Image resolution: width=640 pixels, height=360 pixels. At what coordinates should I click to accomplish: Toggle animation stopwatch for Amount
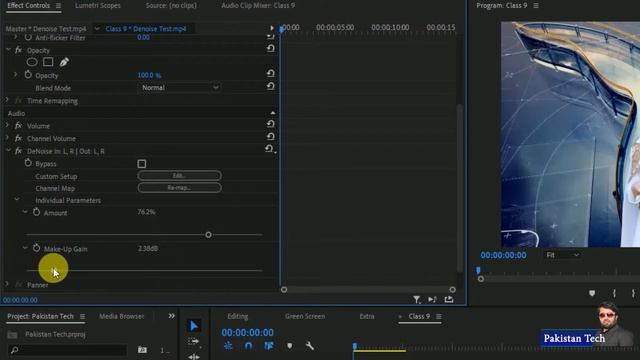point(36,212)
